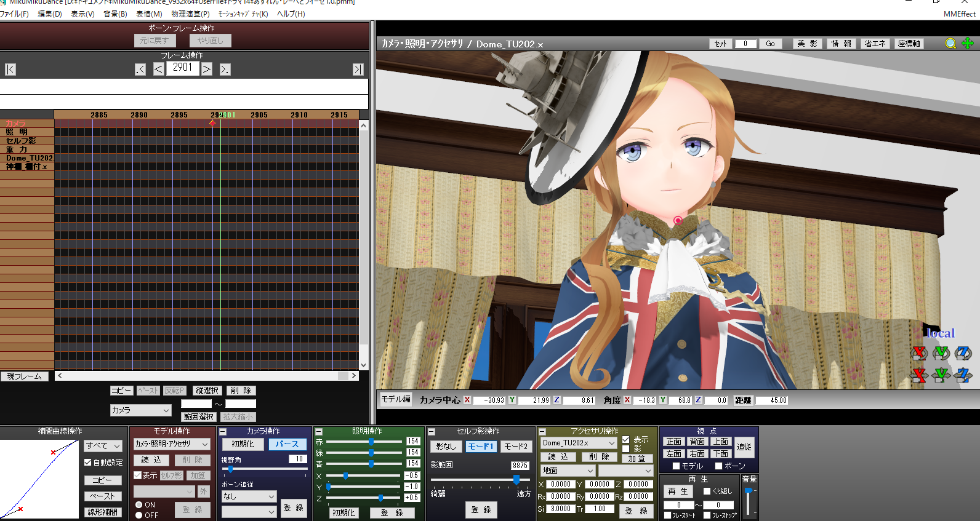Screen dimensions: 980x521
Task: Open the 背景(B) menu
Action: pyautogui.click(x=115, y=14)
